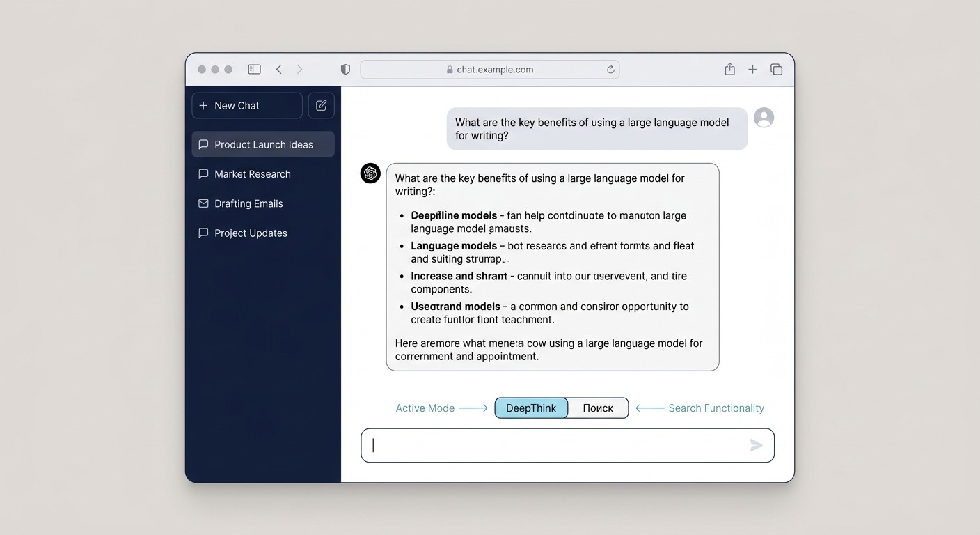Click the bold text "Deepifline models"
Image resolution: width=980 pixels, height=535 pixels.
click(x=454, y=215)
